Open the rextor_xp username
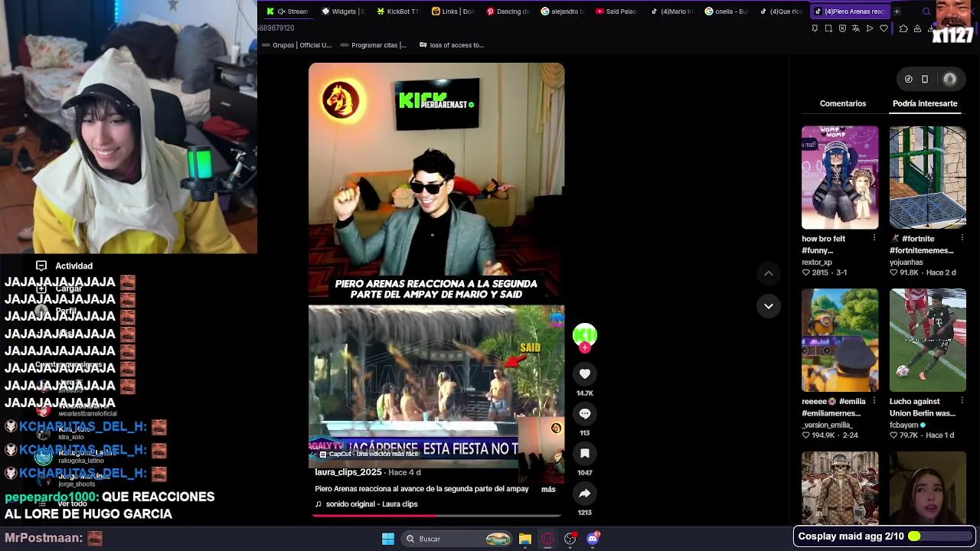The width and height of the screenshot is (980, 551). coord(817,262)
